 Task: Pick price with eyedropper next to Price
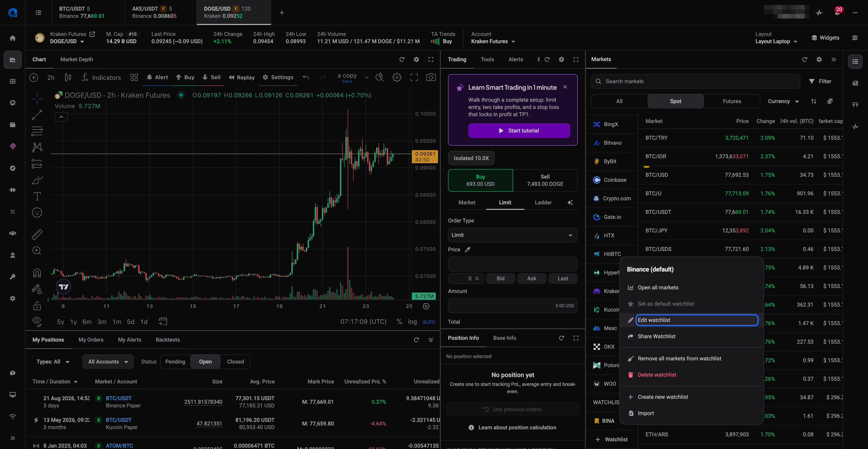(467, 249)
